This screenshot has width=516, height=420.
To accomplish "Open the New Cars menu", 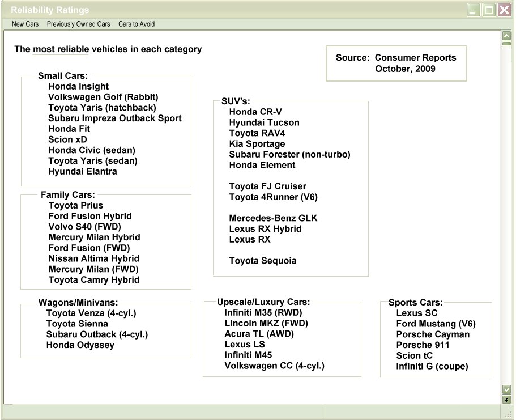I will coord(25,24).
